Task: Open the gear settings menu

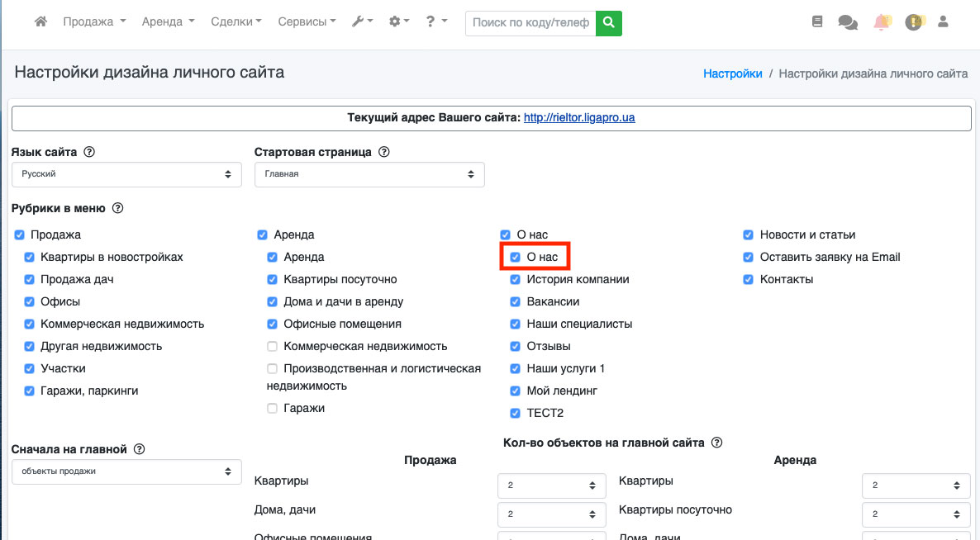Action: pos(399,22)
